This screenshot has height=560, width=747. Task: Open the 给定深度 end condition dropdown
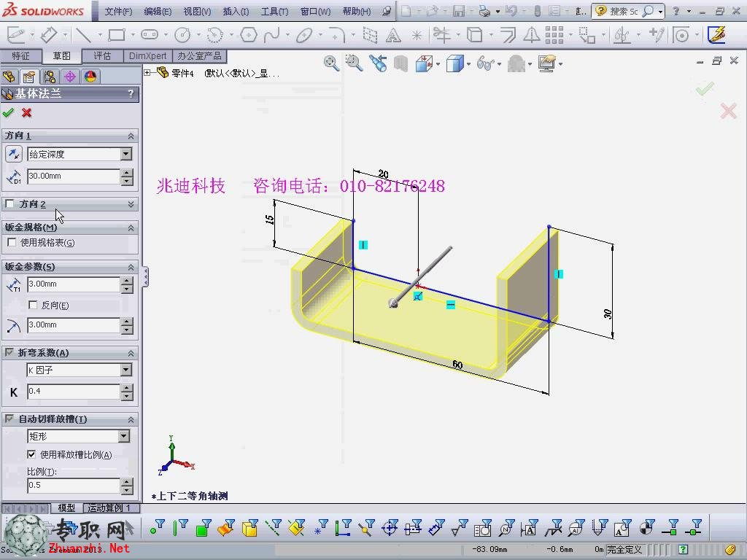tap(125, 154)
